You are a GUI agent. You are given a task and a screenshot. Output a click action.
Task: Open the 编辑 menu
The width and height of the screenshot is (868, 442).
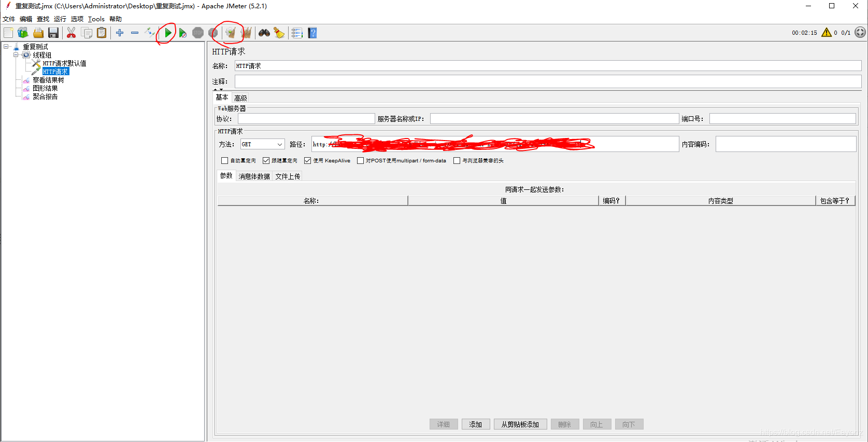(x=26, y=19)
